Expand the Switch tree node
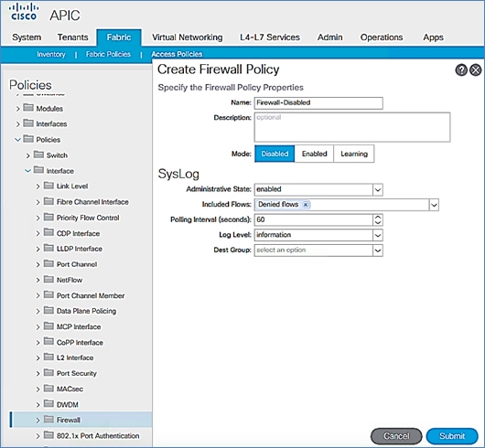485x448 pixels. (27, 155)
